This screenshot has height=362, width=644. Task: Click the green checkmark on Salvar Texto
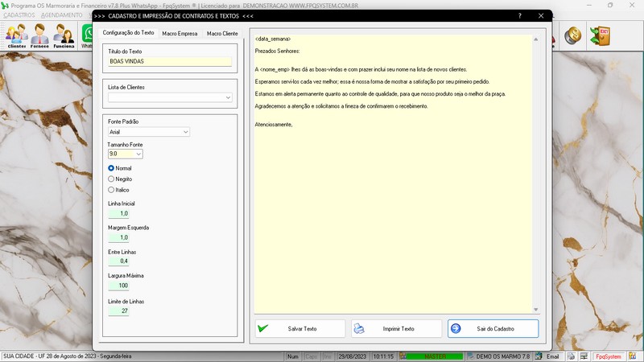coord(263,328)
